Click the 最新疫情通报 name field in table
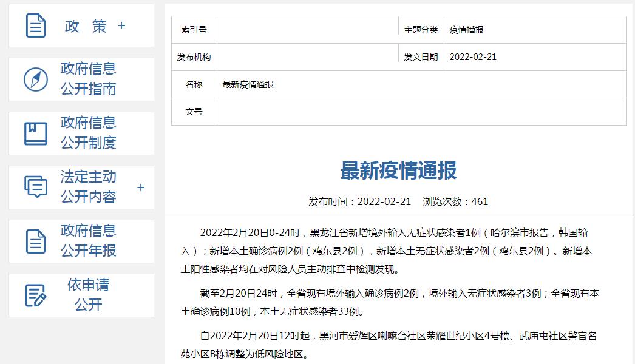The height and width of the screenshot is (364, 635). 248,84
